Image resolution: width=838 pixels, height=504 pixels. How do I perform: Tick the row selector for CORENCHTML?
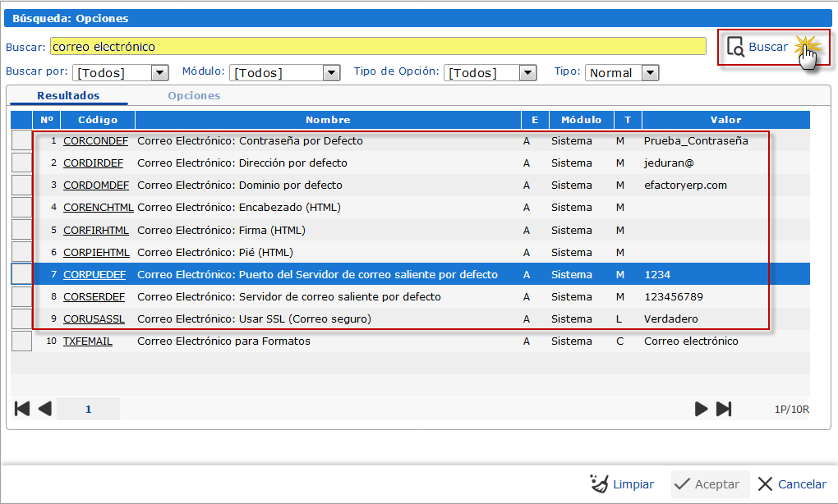tap(21, 208)
